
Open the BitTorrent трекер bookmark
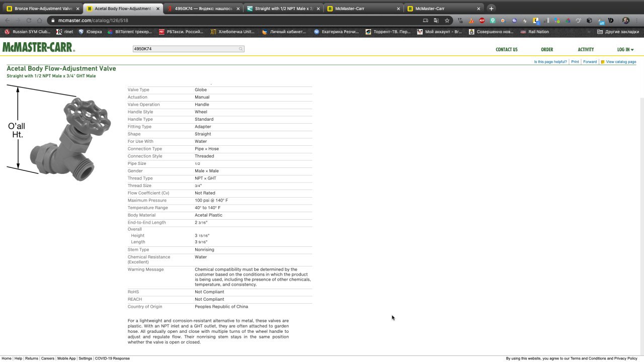130,32
